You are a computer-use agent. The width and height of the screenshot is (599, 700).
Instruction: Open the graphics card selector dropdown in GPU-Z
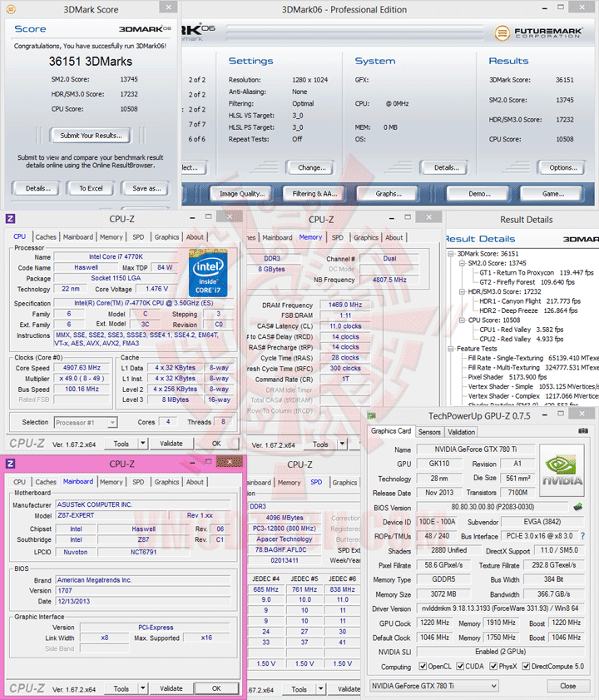pyautogui.click(x=433, y=686)
